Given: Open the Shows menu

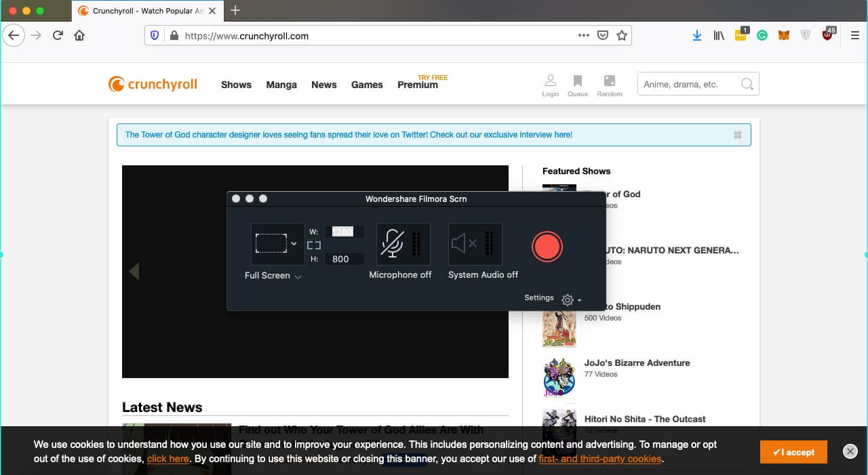Looking at the screenshot, I should point(236,85).
